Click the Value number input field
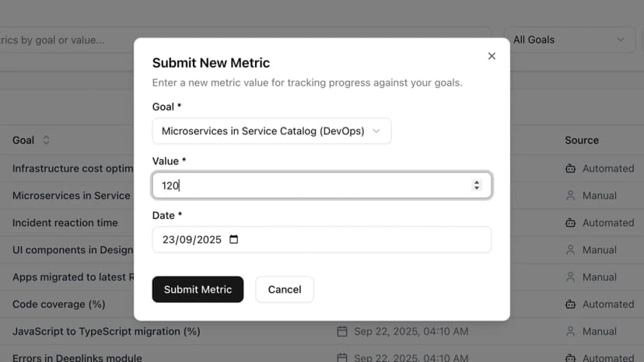The height and width of the screenshot is (362, 644). pos(311,186)
